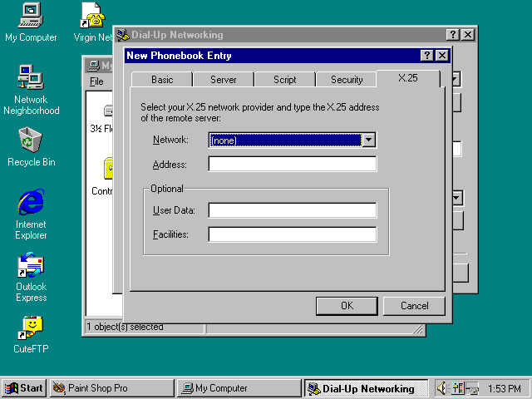Viewport: 532px width, 399px height.
Task: Click in the Address input field
Action: click(293, 164)
